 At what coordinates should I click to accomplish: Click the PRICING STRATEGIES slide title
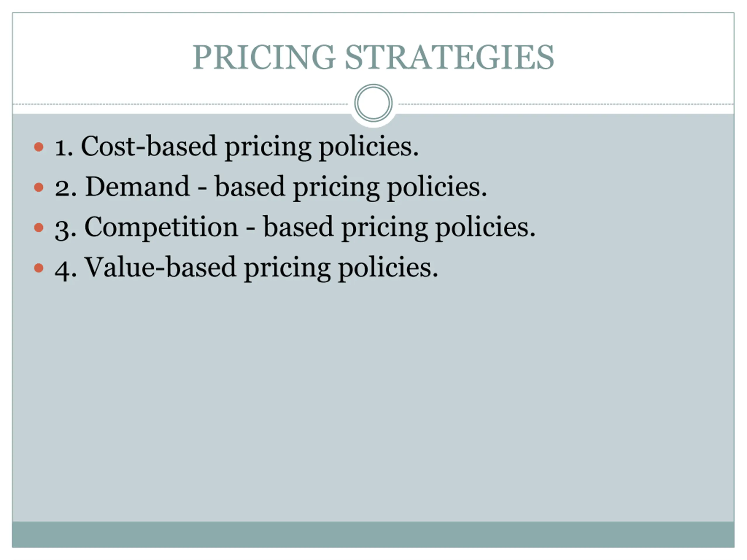(373, 57)
